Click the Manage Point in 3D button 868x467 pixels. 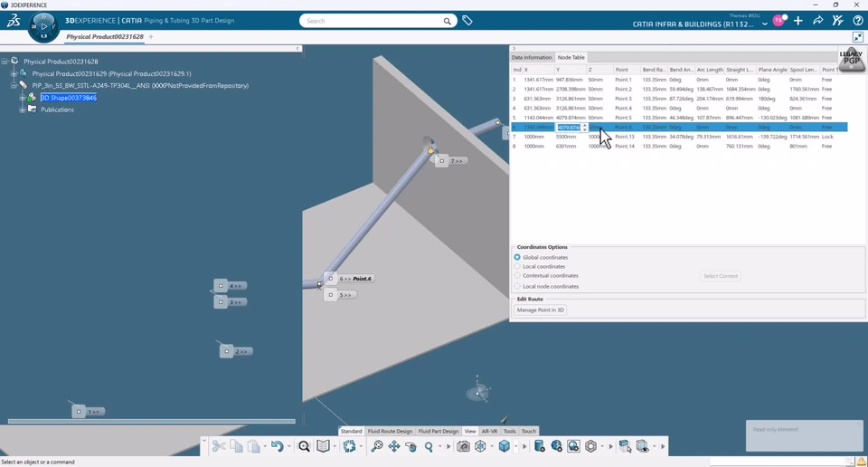540,310
